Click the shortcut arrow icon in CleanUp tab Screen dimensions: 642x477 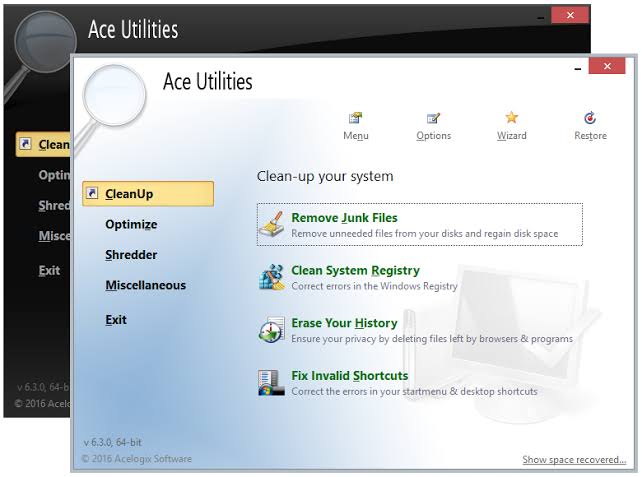(93, 193)
